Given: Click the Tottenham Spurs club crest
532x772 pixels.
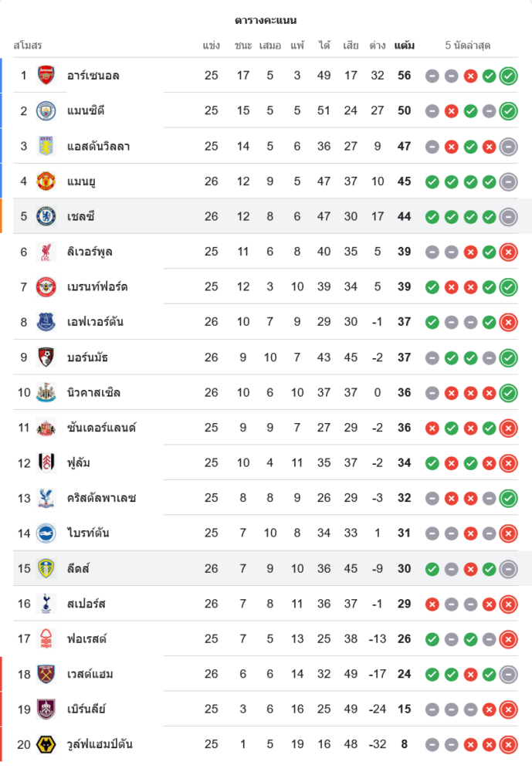Looking at the screenshot, I should coord(46,604).
